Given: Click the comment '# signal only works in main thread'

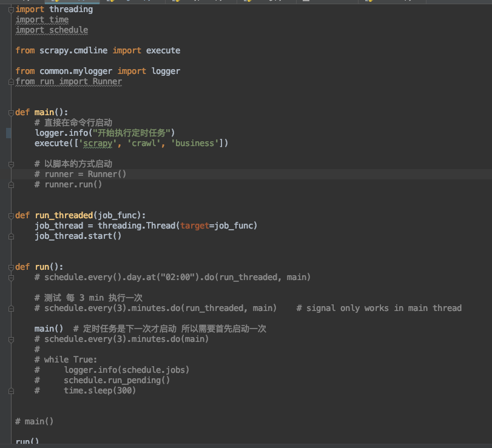Looking at the screenshot, I should pos(379,308).
